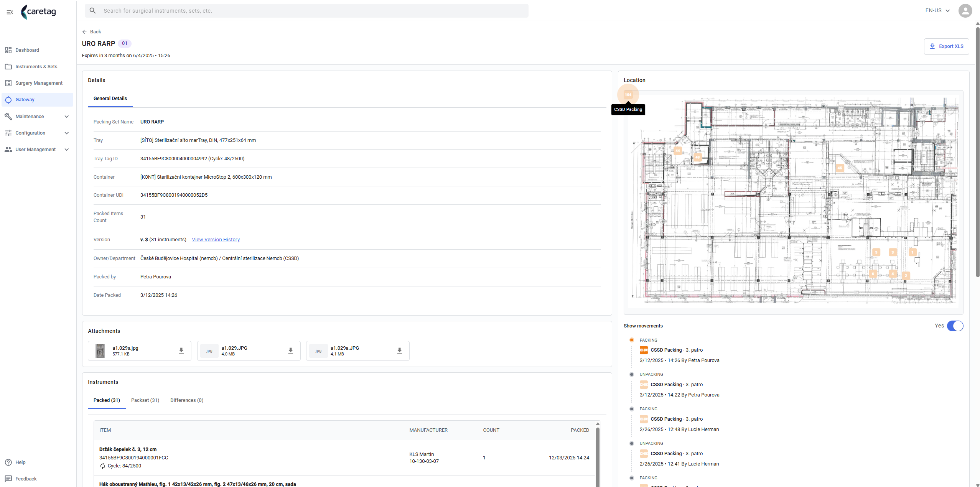Click the COUNT column header
The width and height of the screenshot is (980, 487).
coord(491,430)
